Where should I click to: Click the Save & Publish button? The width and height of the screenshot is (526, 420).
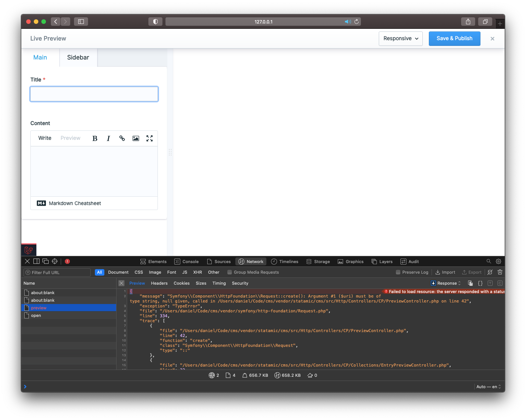pyautogui.click(x=454, y=38)
